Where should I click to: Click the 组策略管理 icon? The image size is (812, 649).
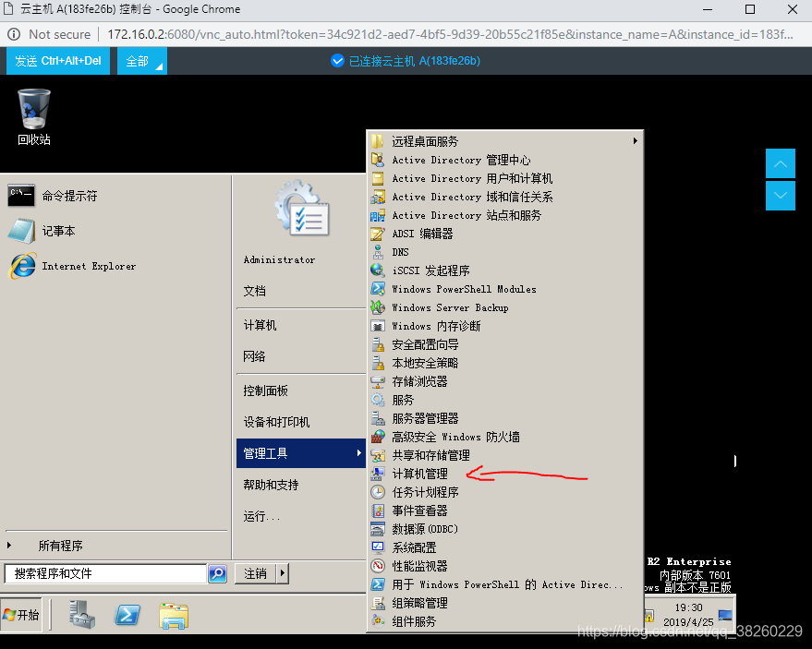tap(378, 603)
